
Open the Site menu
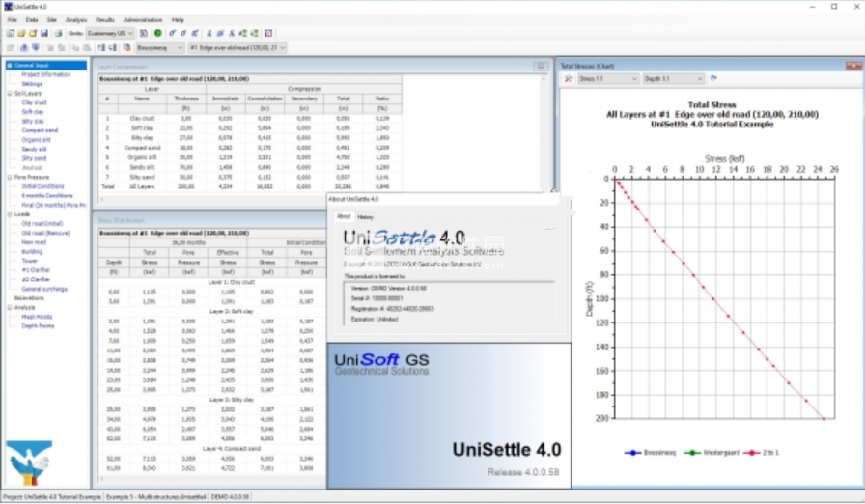(x=51, y=20)
